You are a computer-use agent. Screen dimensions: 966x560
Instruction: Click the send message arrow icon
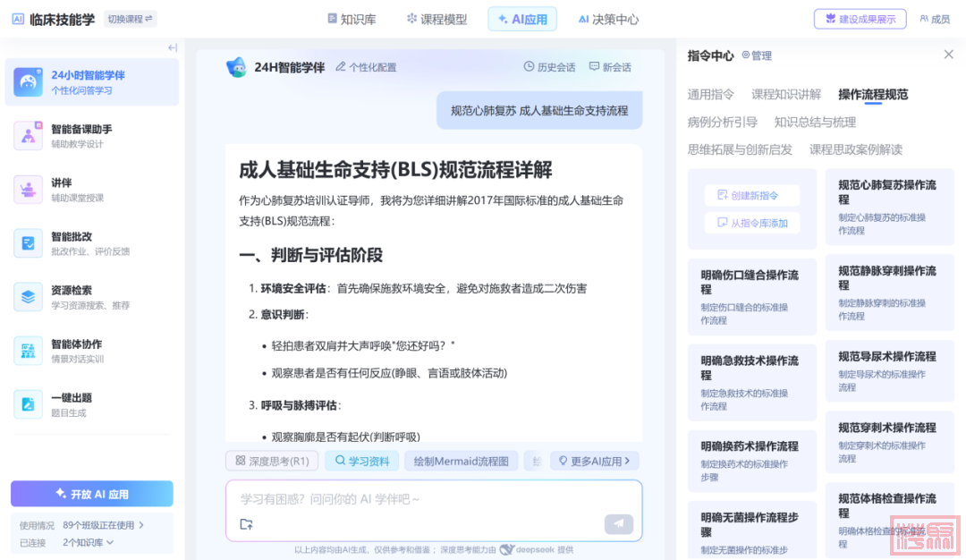[x=618, y=524]
